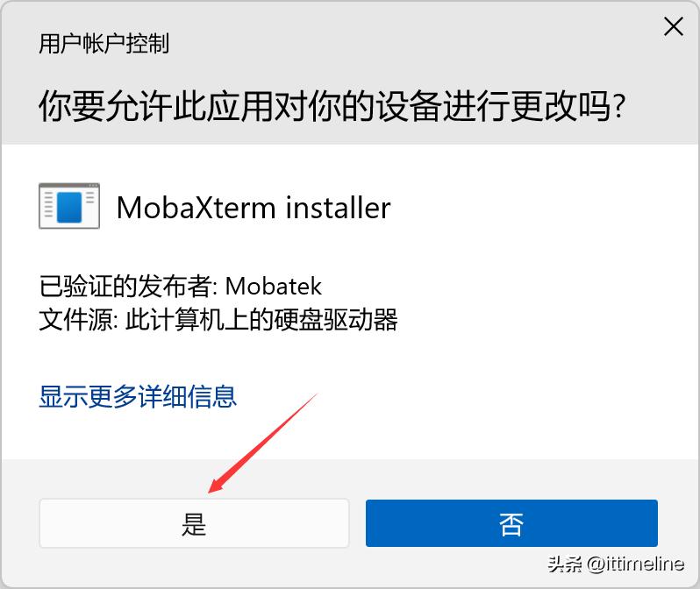The image size is (700, 589).
Task: Click the blue panel inside installer icon
Action: 69,207
